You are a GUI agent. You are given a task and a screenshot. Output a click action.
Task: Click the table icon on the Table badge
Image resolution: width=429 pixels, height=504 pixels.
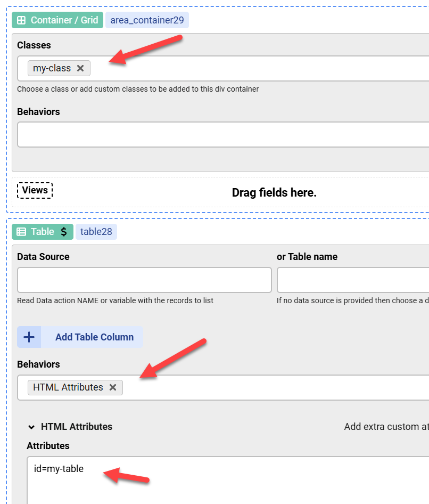[x=21, y=231]
